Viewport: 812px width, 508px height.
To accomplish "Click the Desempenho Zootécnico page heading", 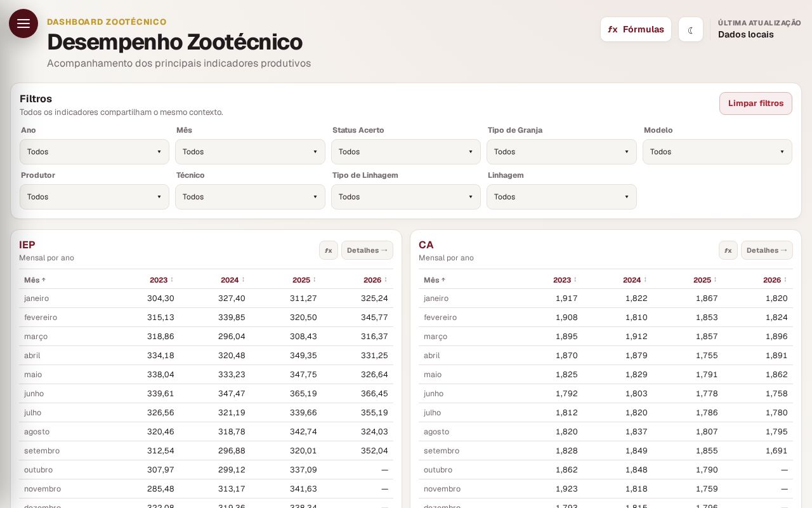I will coord(174,42).
